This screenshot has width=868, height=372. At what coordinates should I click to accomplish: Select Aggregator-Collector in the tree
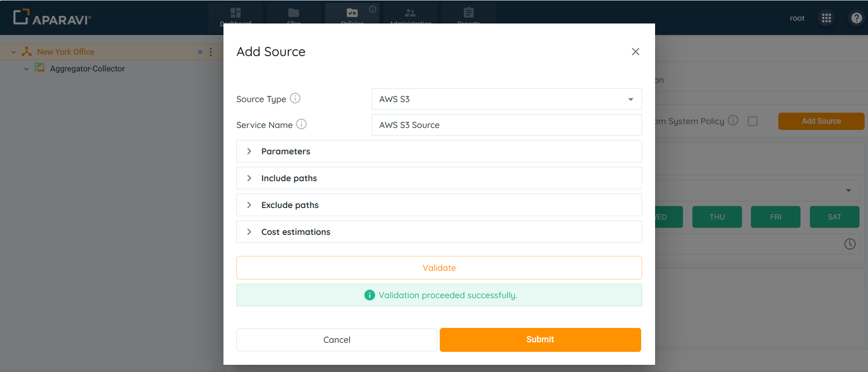87,69
